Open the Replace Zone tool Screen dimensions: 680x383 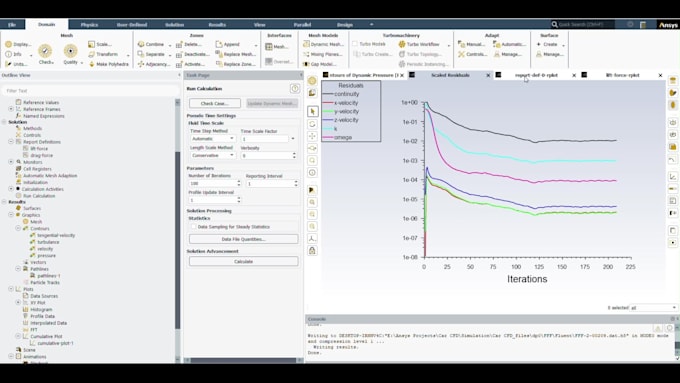235,64
